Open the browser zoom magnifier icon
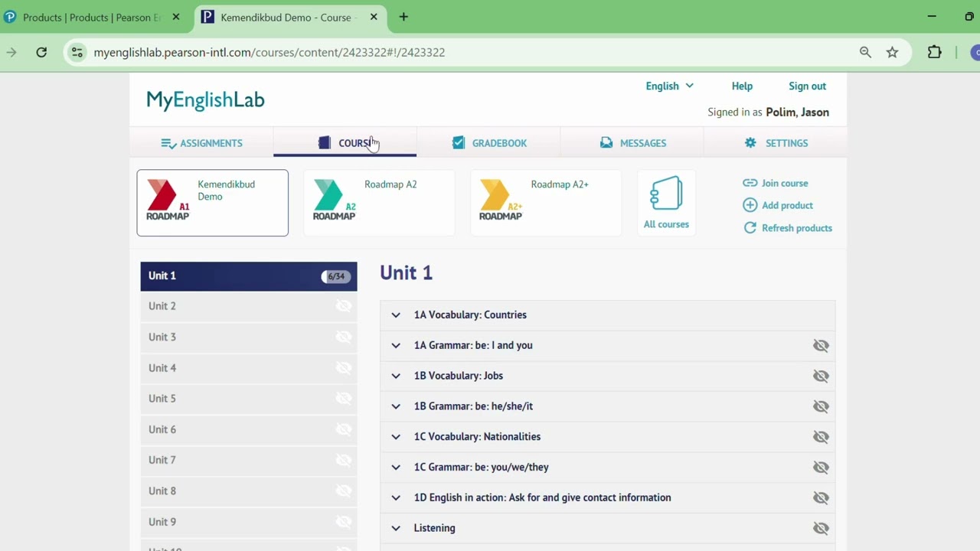 coord(865,52)
